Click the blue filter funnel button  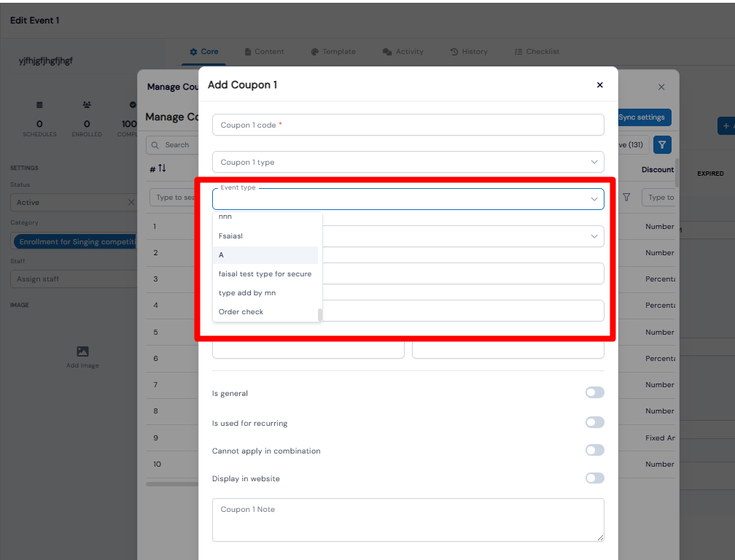662,145
